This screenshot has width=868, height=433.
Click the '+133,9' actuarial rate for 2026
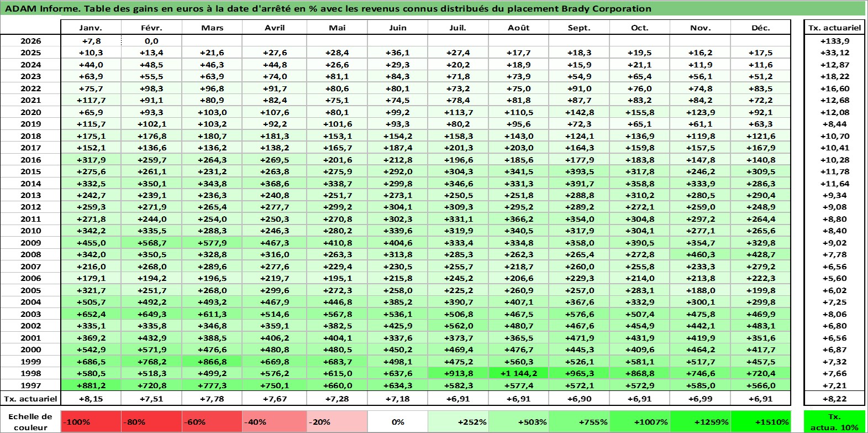tap(834, 41)
